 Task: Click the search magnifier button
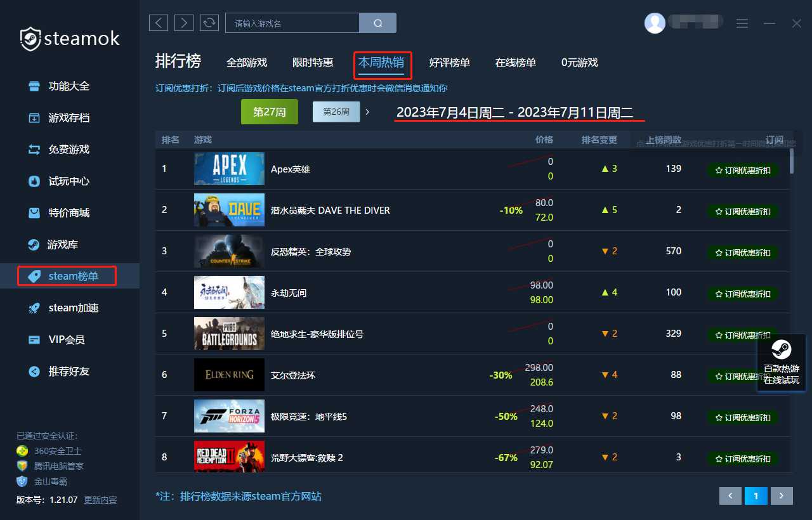pyautogui.click(x=378, y=23)
